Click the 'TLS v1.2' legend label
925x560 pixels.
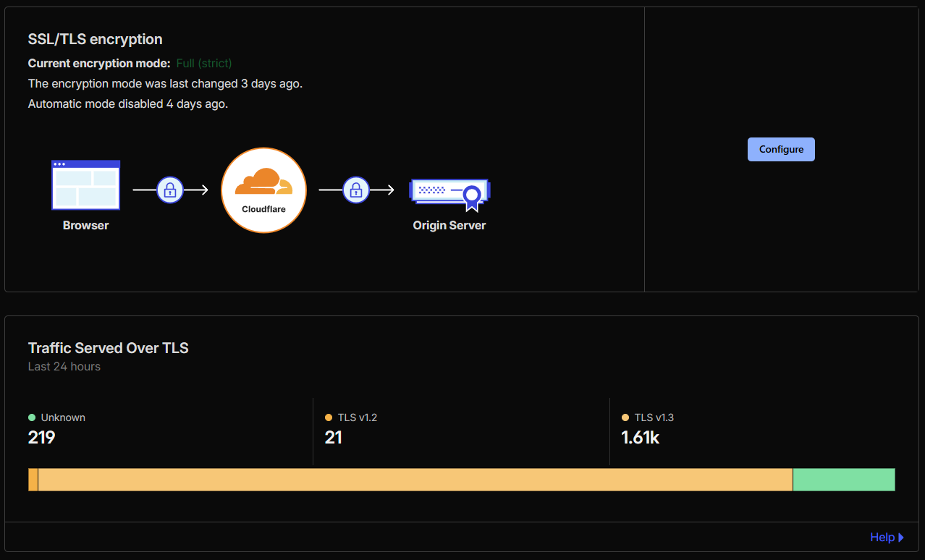pyautogui.click(x=358, y=417)
